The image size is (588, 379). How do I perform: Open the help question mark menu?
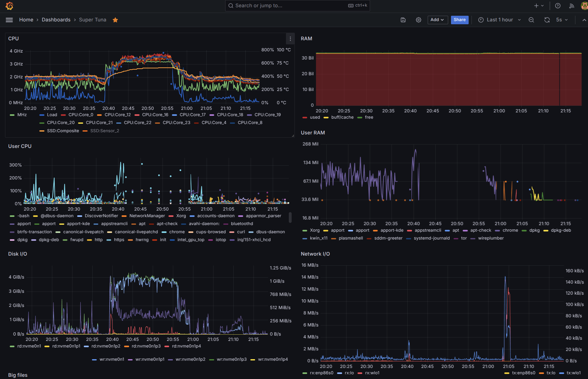point(558,6)
